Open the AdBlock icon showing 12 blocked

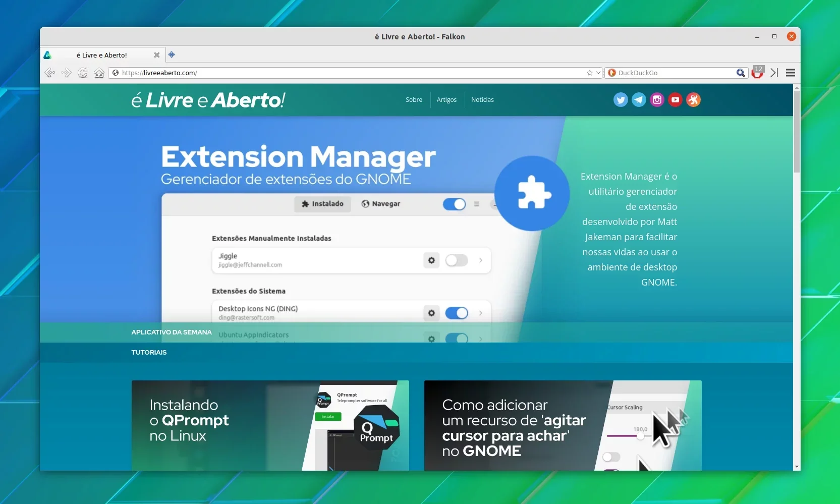click(757, 73)
